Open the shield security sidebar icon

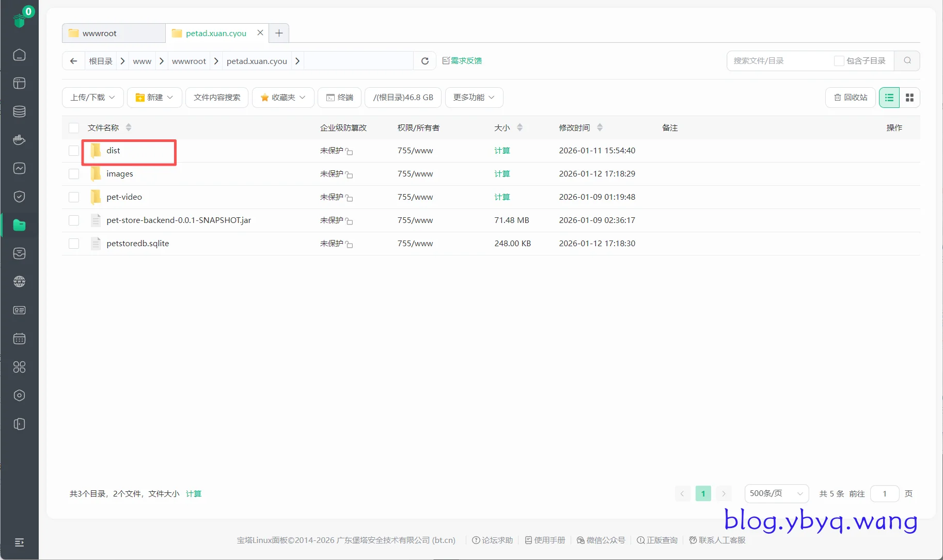(x=19, y=197)
